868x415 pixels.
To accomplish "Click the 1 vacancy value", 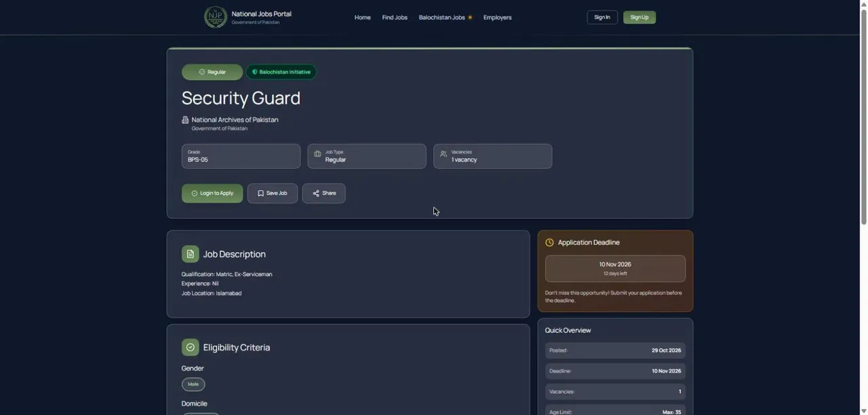I will click(x=465, y=160).
